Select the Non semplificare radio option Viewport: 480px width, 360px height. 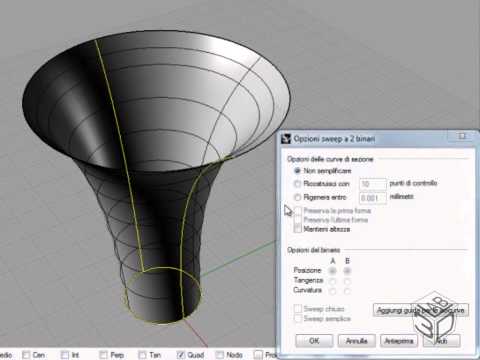(x=297, y=171)
